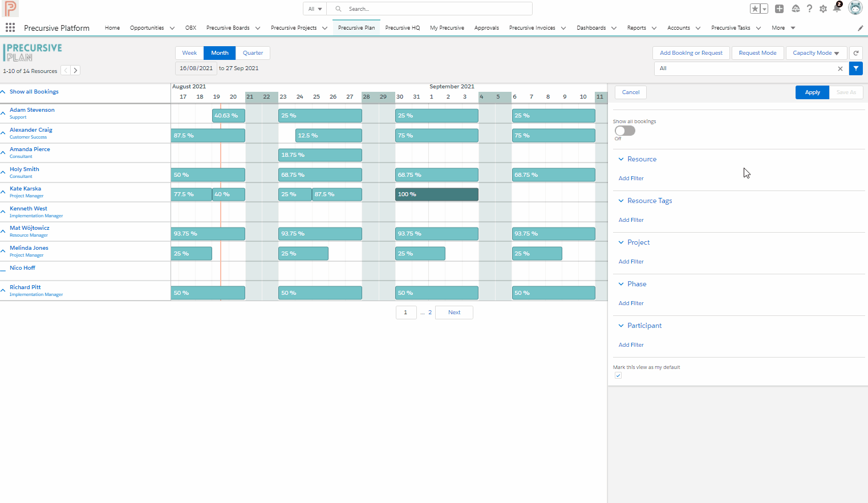Collapse the Participant filter section
Image resolution: width=868 pixels, height=503 pixels.
(x=621, y=326)
